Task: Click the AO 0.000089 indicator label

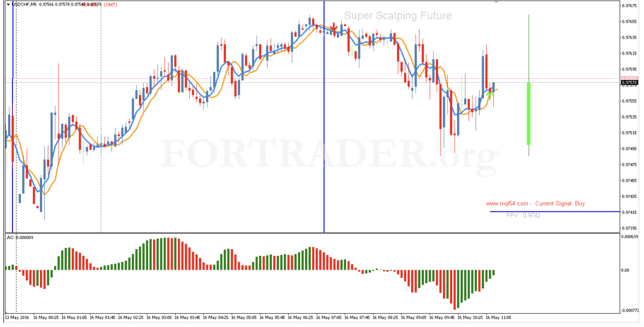Action: pos(20,238)
